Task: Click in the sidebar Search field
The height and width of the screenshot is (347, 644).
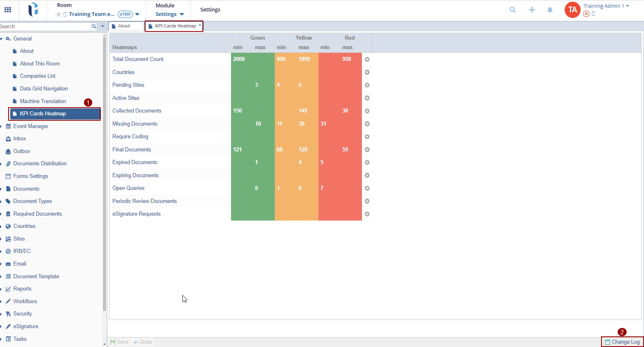Action: (45, 26)
